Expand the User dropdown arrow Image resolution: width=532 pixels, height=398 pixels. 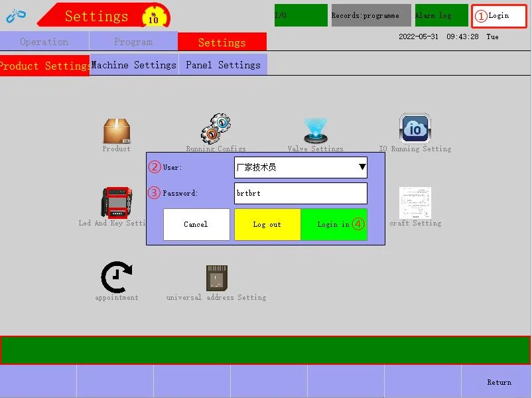pyautogui.click(x=362, y=167)
